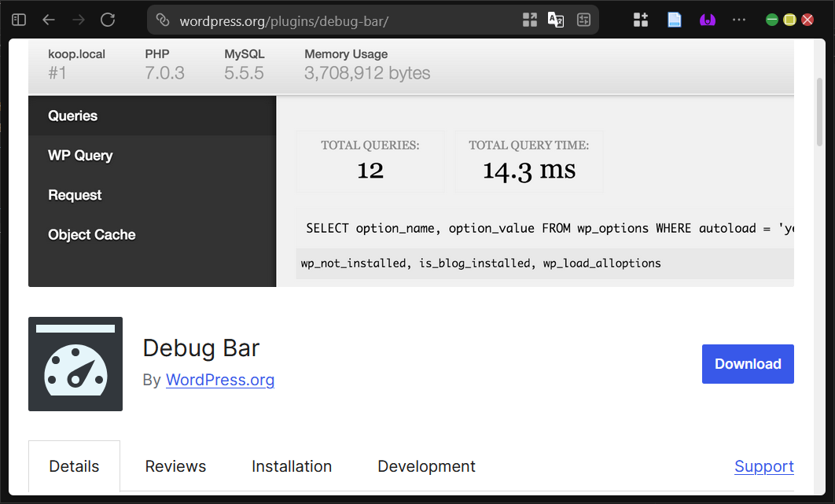Close the window with red button

807,20
